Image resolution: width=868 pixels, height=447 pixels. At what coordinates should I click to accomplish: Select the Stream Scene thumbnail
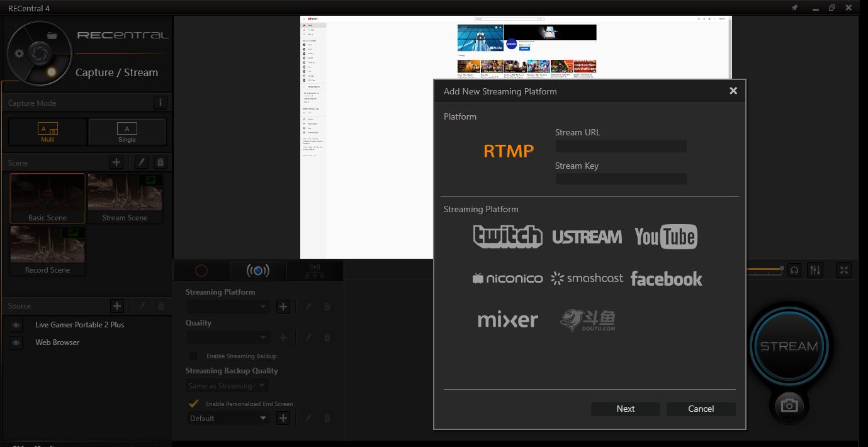pyautogui.click(x=125, y=198)
